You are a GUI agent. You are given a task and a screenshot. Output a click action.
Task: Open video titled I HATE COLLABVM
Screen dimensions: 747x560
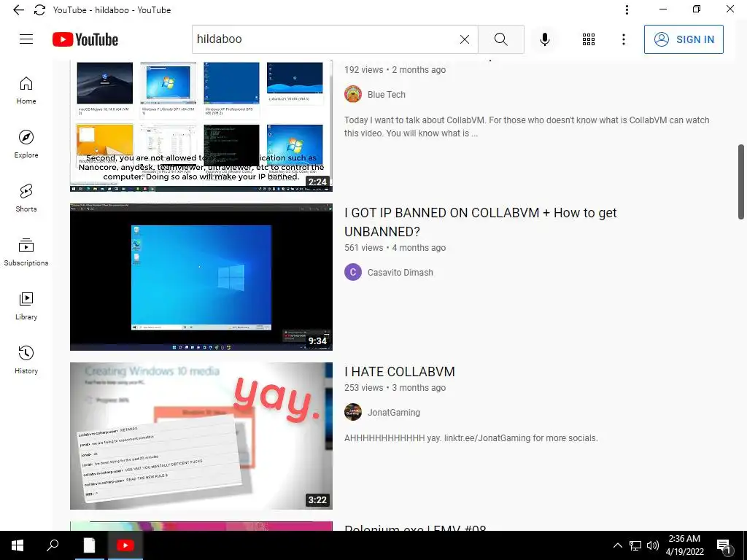coord(400,371)
